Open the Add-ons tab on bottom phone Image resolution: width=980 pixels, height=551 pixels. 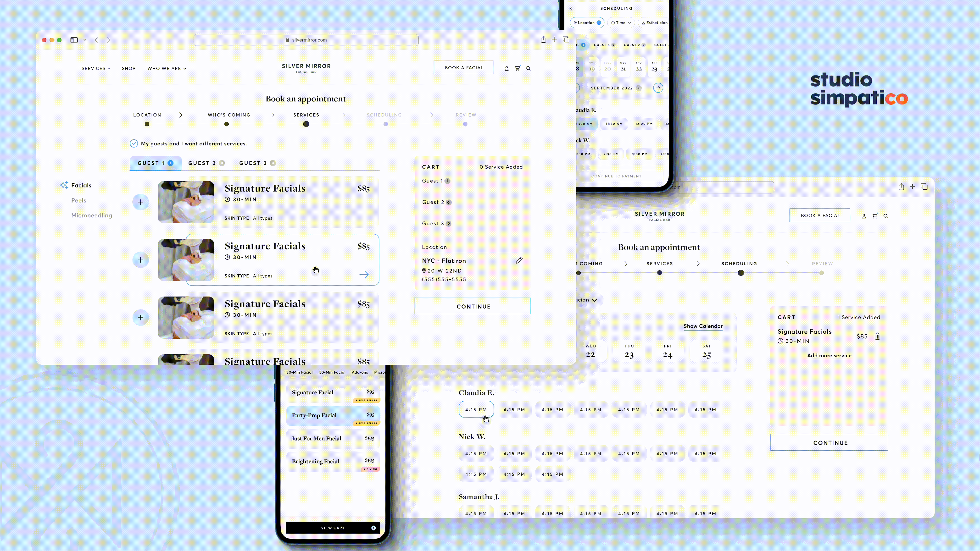pyautogui.click(x=360, y=372)
